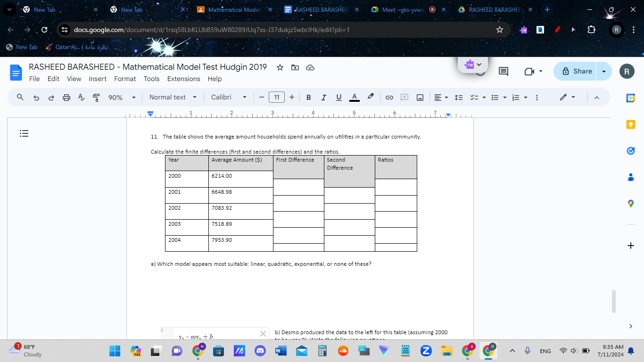
Task: Open the numbered list menu
Action: click(519, 97)
